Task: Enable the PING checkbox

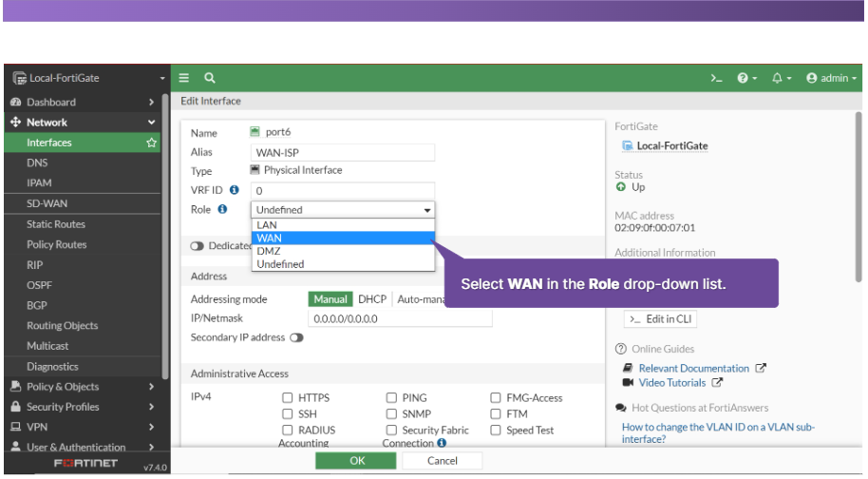Action: 391,397
